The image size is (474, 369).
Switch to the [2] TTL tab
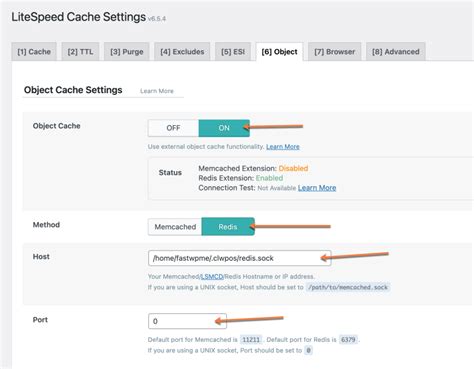80,52
